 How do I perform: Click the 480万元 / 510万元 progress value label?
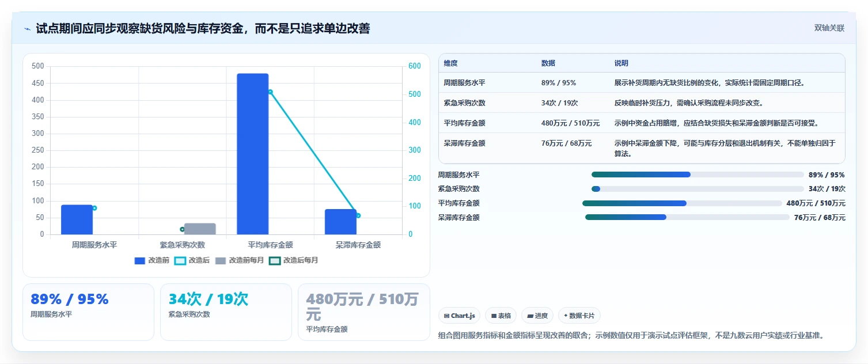816,203
